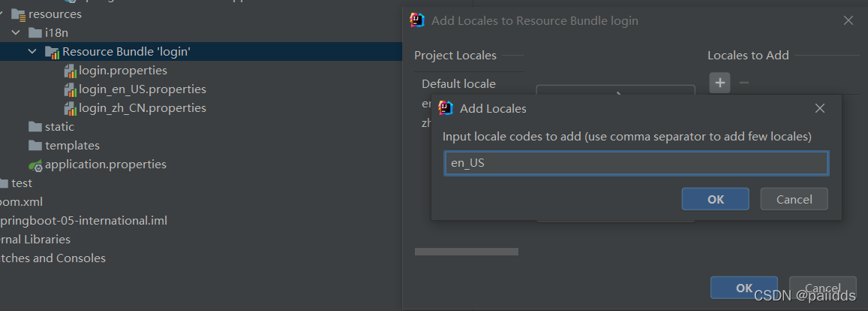Select Default locale in Project Locales
This screenshot has height=311, width=868.
(x=458, y=83)
